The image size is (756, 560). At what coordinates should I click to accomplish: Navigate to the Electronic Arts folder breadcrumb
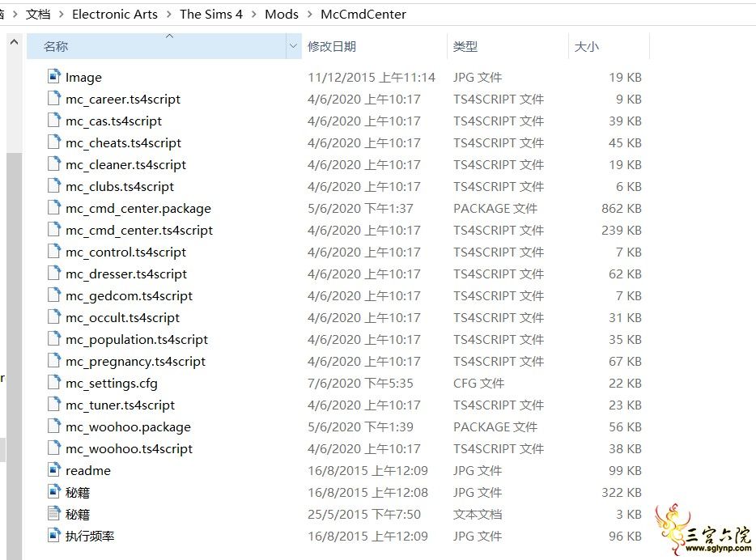click(x=115, y=15)
